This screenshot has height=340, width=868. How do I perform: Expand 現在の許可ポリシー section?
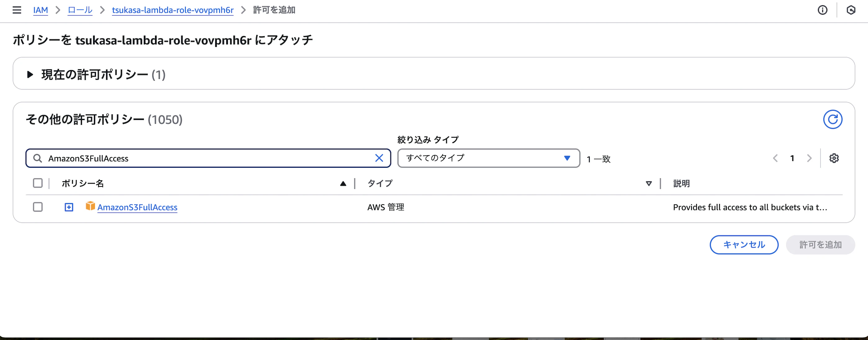[x=30, y=75]
